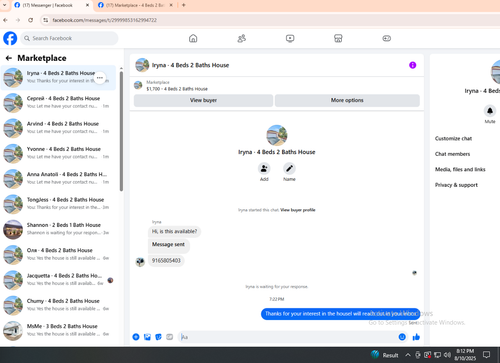Open Сергей - 4 Beds 2 Baths House chat
The width and height of the screenshot is (500, 363).
(58, 103)
